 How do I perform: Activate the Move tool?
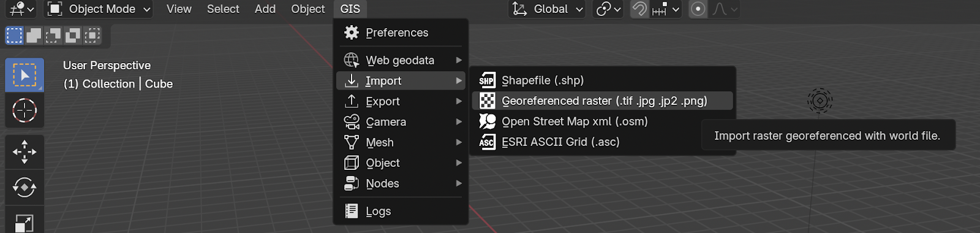pos(24,151)
